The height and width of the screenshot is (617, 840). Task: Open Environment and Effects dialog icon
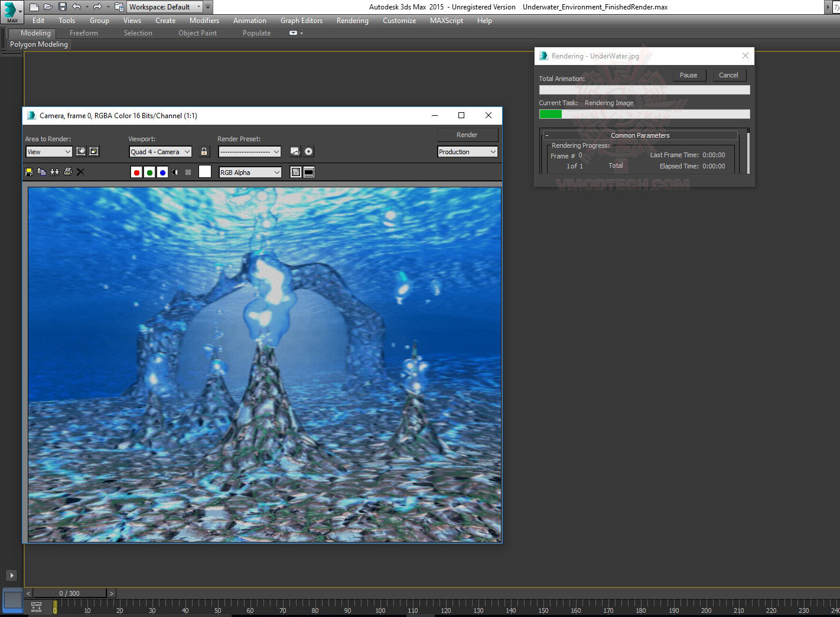coord(308,152)
